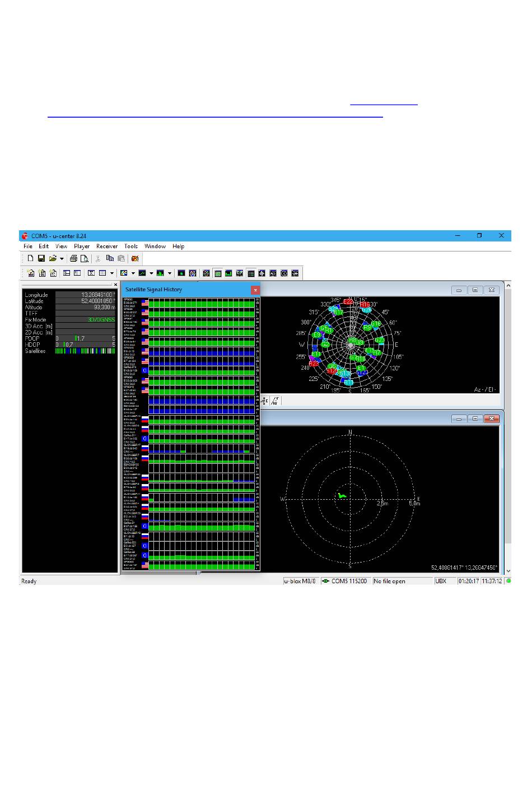Image resolution: width=532 pixels, height=795 pixels.
Task: Click the Save disk icon
Action: pos(41,258)
